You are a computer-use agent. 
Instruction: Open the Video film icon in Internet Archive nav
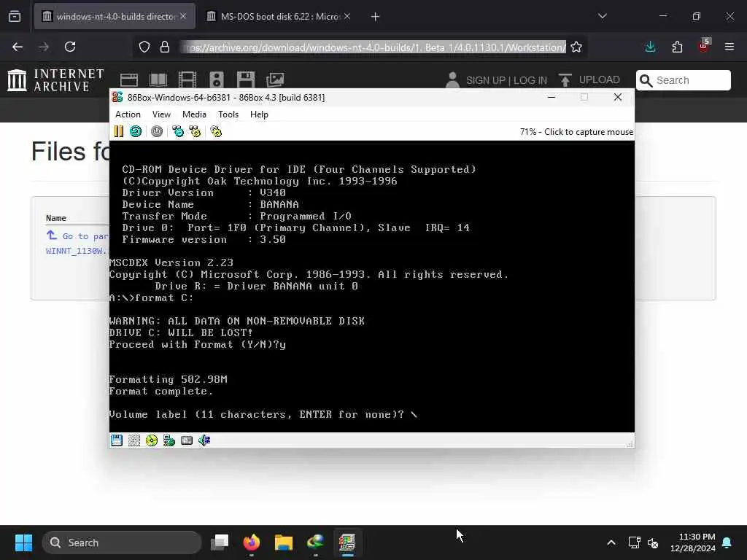187,79
